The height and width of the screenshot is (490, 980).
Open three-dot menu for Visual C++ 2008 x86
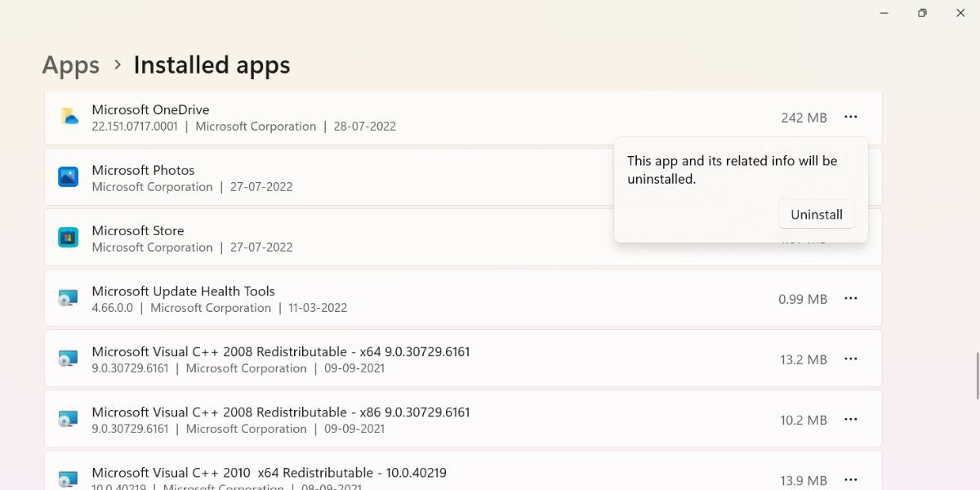[851, 419]
